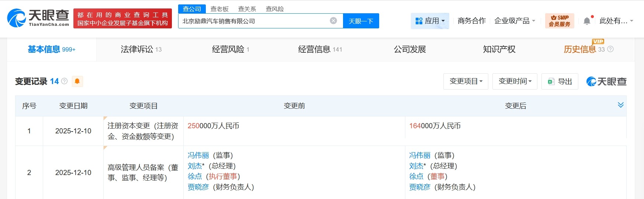Click the 变更日期 column header
Image resolution: width=644 pixels, height=199 pixels.
73,106
